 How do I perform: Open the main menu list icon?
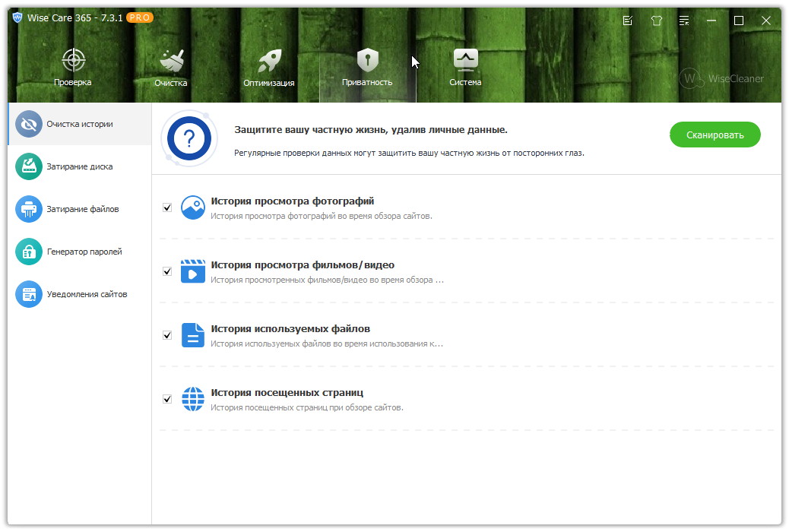pos(684,21)
